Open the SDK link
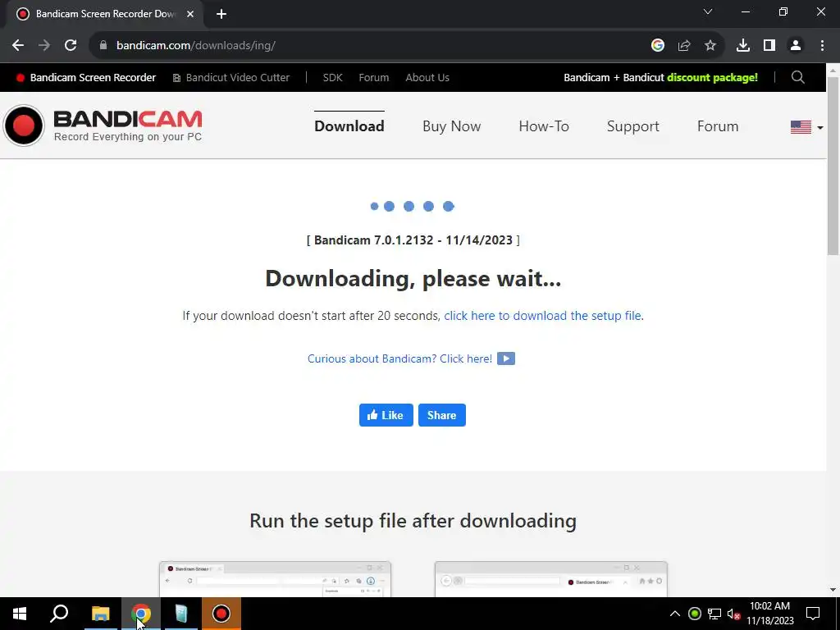The width and height of the screenshot is (840, 630). coord(333,78)
